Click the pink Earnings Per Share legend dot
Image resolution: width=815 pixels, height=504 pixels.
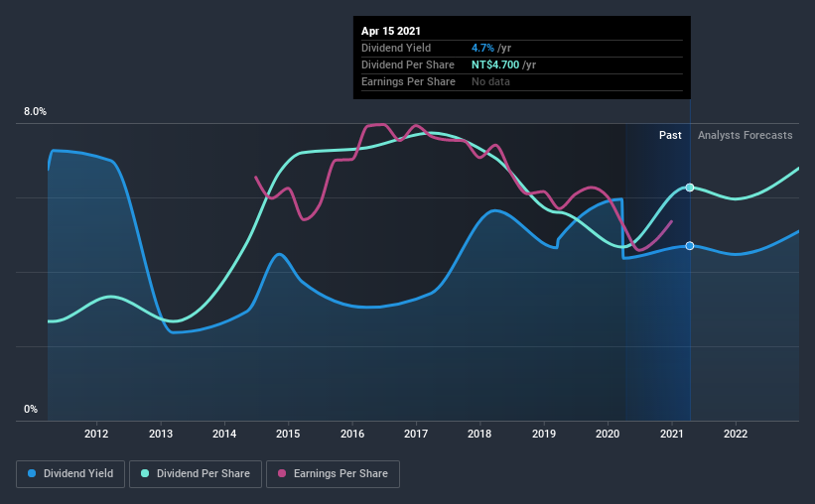tap(282, 473)
